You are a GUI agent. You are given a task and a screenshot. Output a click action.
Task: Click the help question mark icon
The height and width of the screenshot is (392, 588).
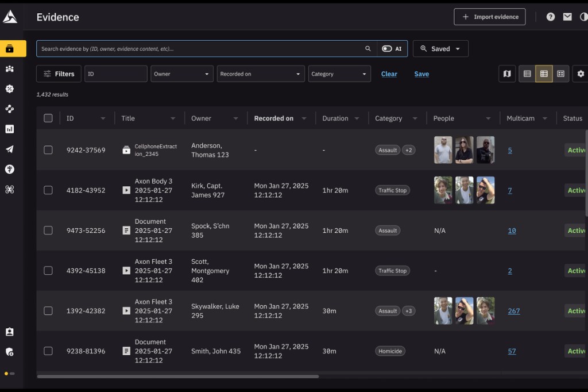point(550,17)
